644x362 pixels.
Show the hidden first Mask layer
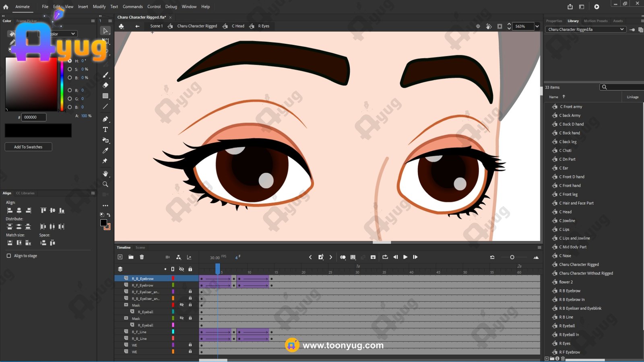click(182, 305)
